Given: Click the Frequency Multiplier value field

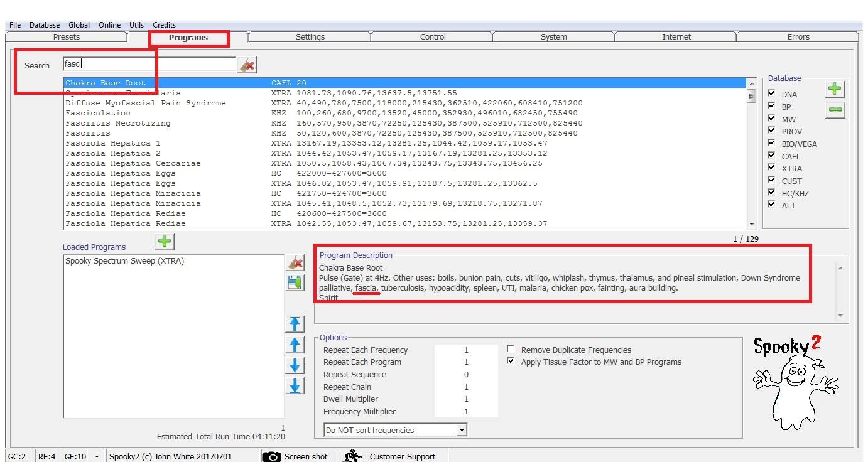Looking at the screenshot, I should pyautogui.click(x=466, y=412).
